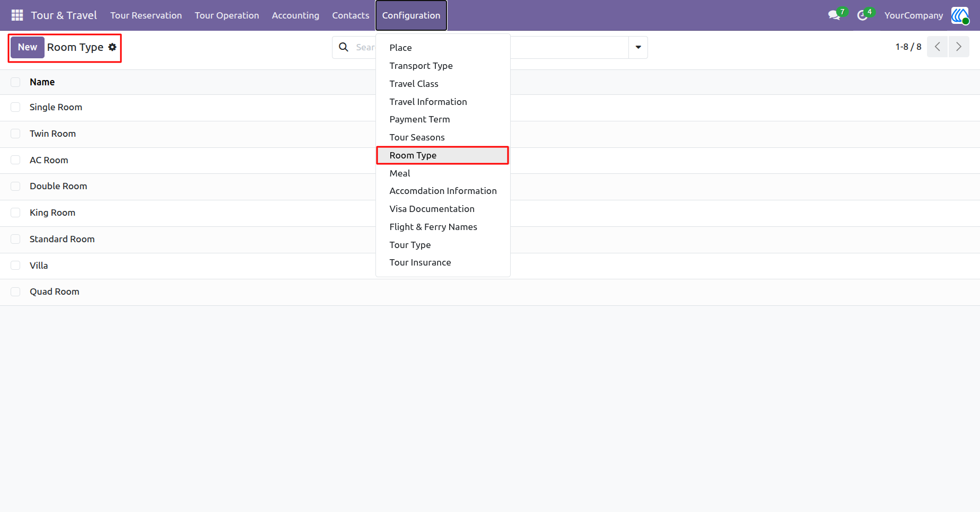Viewport: 980px width, 512px height.
Task: Select Tour Insurance menu item
Action: (x=443, y=262)
